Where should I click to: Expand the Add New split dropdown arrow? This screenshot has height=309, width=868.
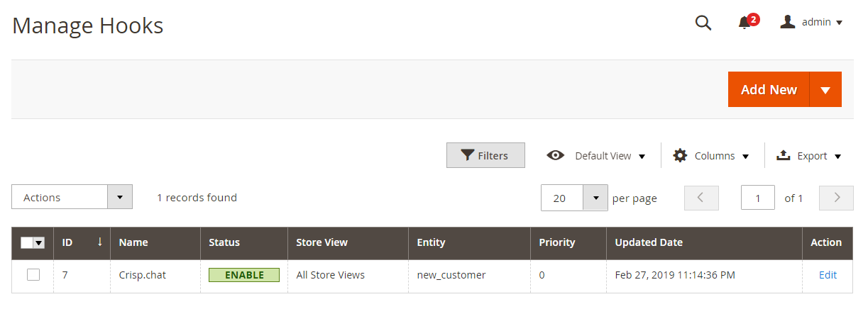tap(825, 89)
